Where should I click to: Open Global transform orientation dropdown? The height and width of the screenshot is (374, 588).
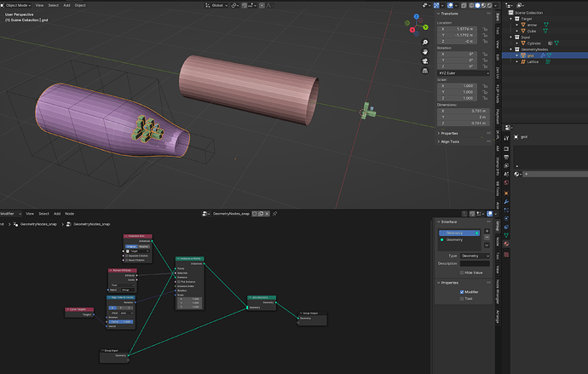click(216, 5)
